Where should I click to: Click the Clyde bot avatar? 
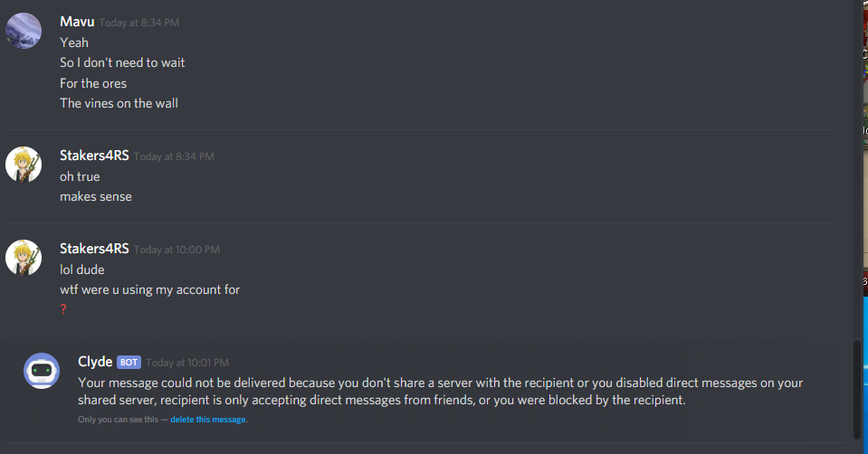[42, 371]
